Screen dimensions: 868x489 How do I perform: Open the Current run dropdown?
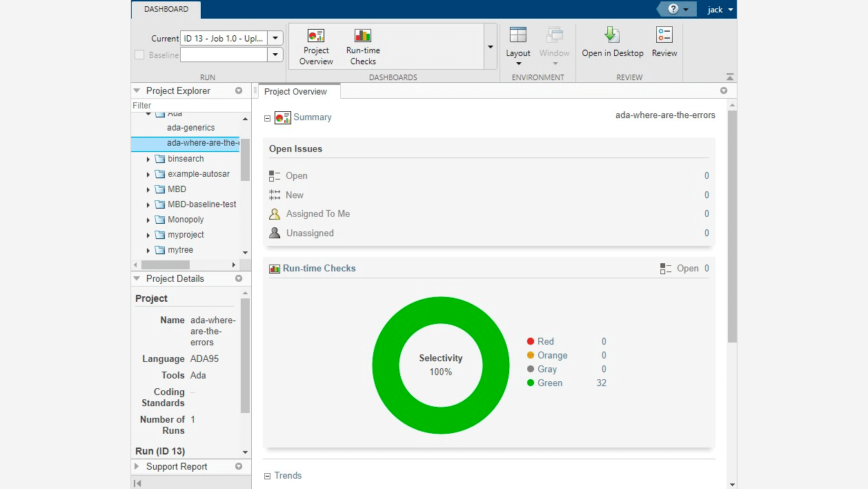coord(275,39)
